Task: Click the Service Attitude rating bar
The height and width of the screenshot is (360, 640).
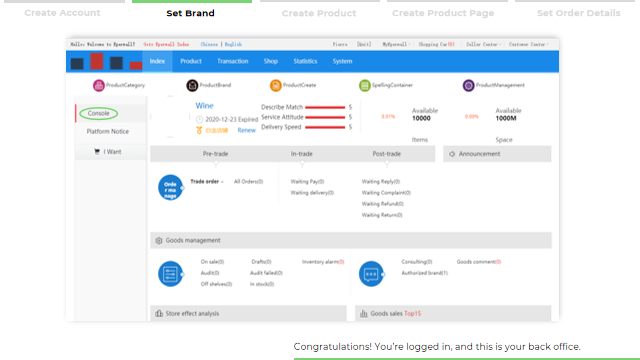Action: 325,117
